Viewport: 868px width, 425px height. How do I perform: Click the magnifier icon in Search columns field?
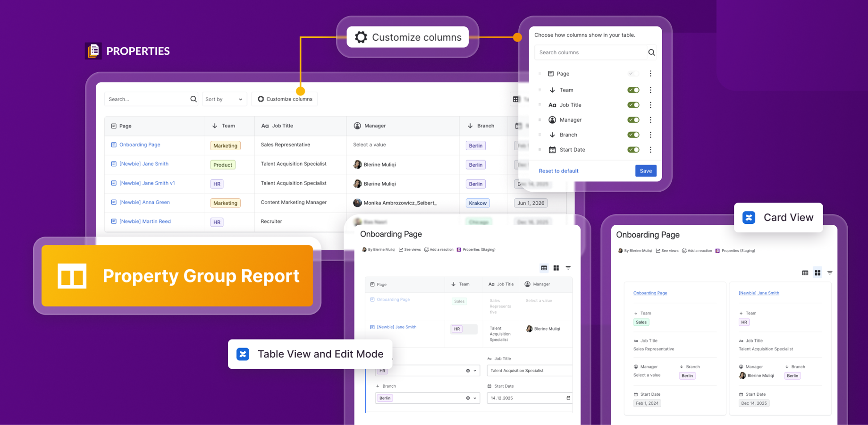coord(651,52)
